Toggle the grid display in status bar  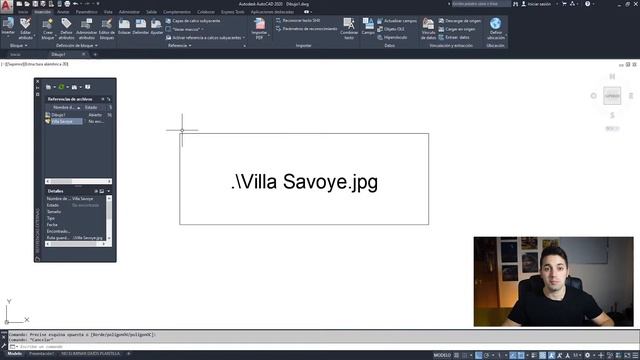[457, 356]
